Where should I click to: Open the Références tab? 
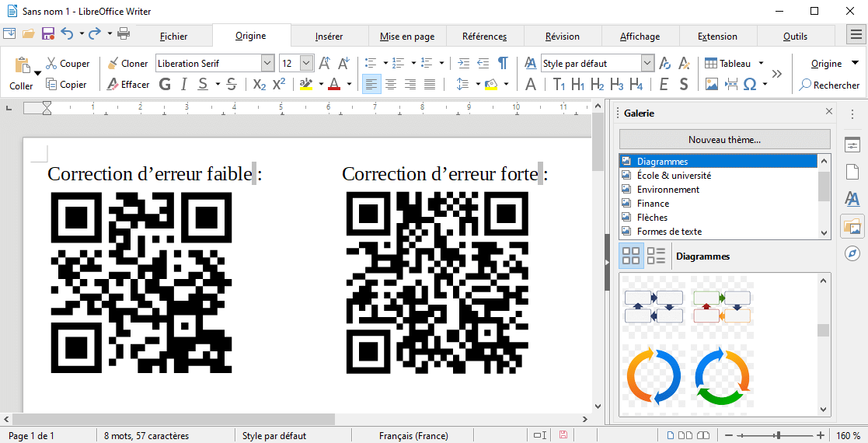pyautogui.click(x=484, y=37)
